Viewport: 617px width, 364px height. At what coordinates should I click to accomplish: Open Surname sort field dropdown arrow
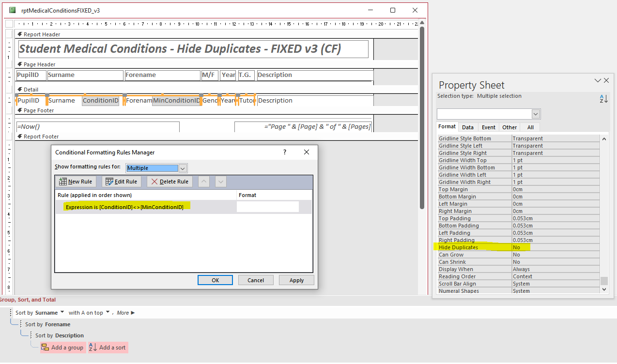(x=62, y=313)
